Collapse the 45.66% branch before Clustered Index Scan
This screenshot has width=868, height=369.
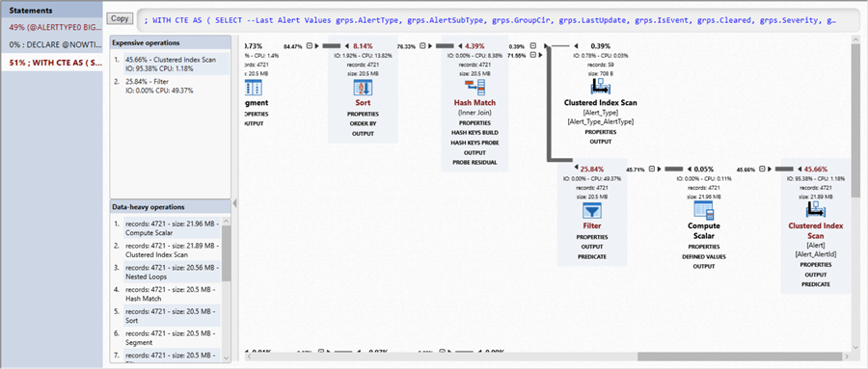(762, 170)
